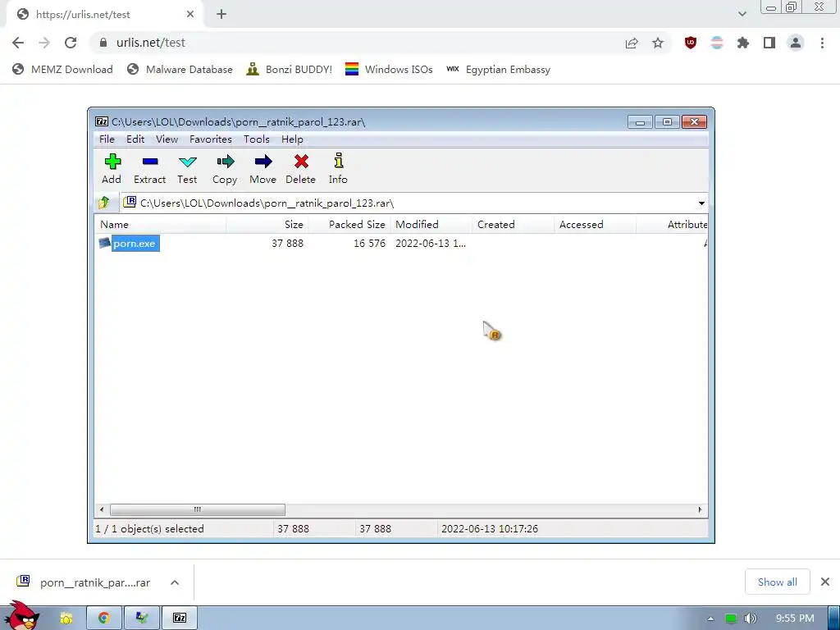Open the Favorites menu in 7-Zip
This screenshot has width=840, height=630.
pos(211,139)
